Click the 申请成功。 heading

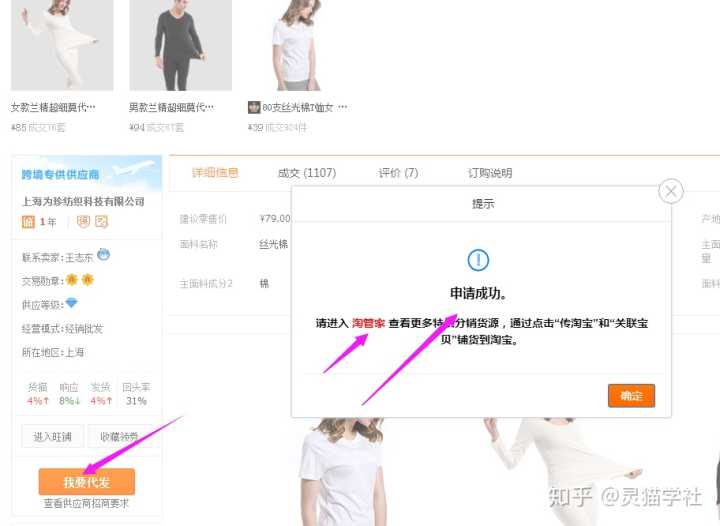(478, 293)
